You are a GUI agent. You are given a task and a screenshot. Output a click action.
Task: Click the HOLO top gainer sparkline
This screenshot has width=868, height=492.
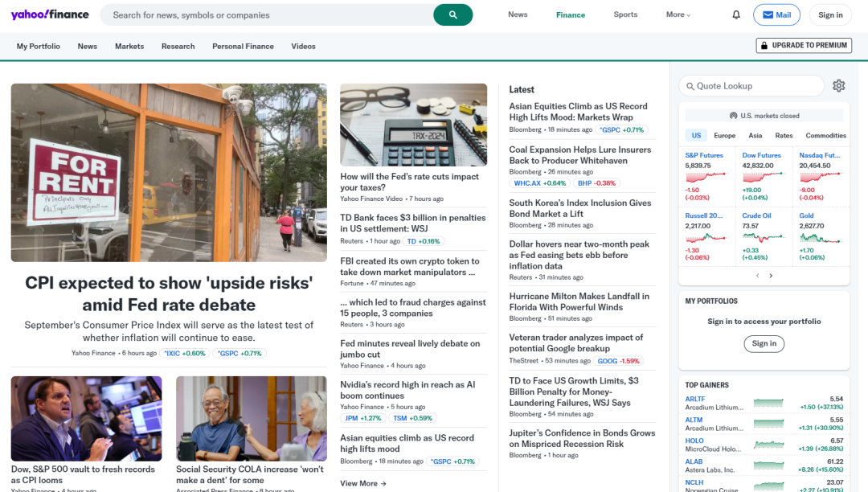768,445
